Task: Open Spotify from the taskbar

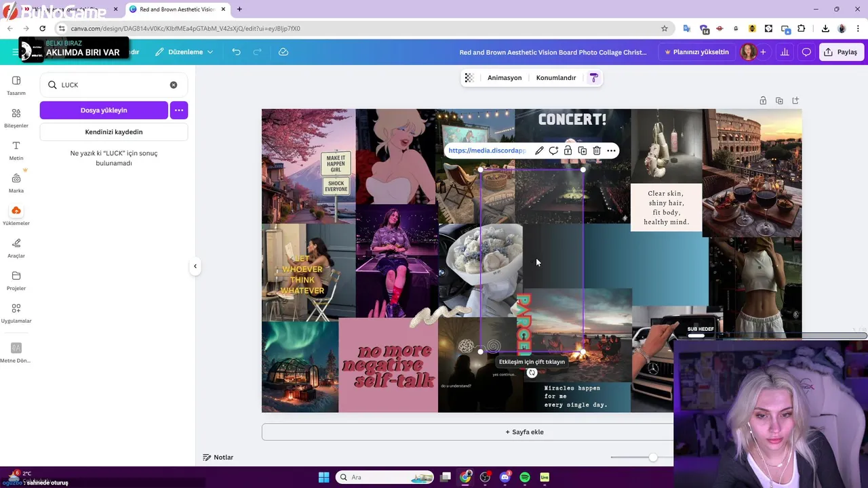Action: coord(525,477)
